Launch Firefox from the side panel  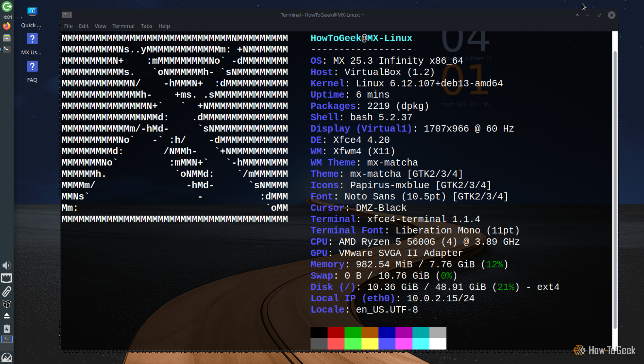(x=7, y=26)
